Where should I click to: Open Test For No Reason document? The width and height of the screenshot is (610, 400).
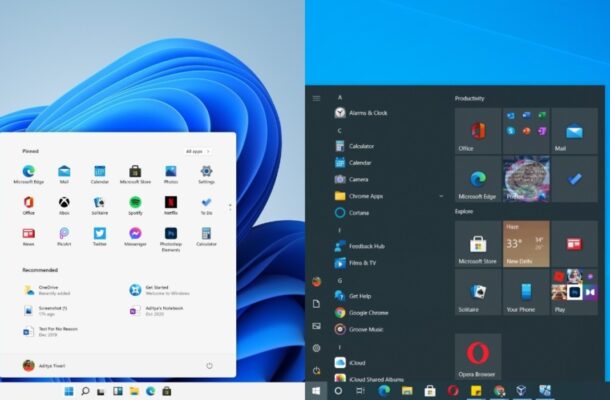[50, 331]
